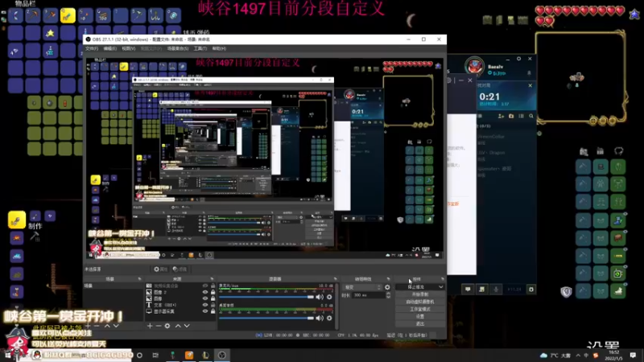Open the scene transition type dropdown
Viewport: 644px width, 362px height.
point(362,287)
